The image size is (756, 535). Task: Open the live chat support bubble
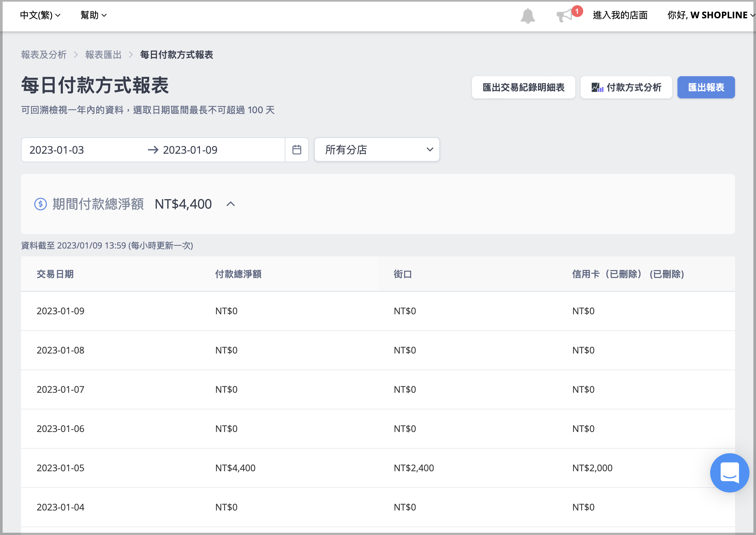(x=729, y=473)
